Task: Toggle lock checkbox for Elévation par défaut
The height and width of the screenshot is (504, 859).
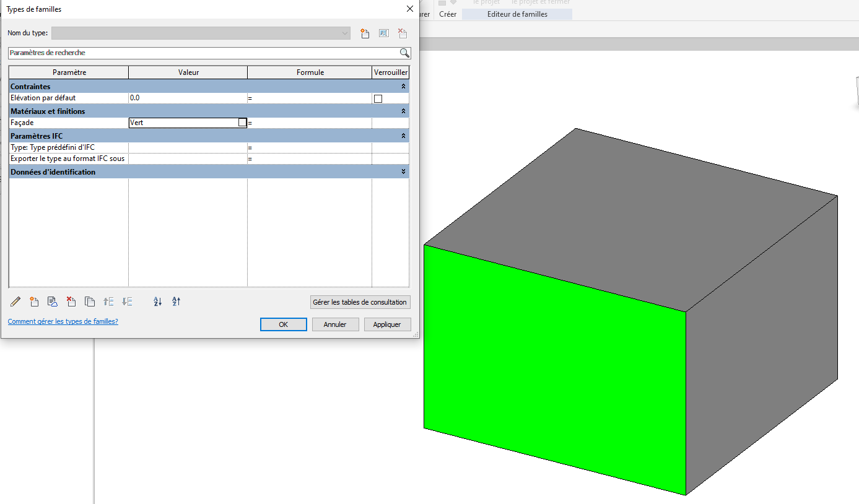Action: [378, 98]
